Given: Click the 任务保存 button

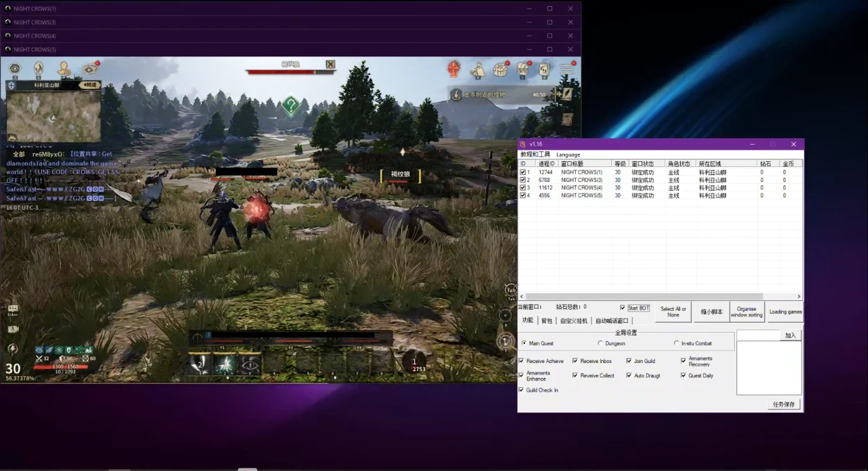Looking at the screenshot, I should pyautogui.click(x=784, y=404).
